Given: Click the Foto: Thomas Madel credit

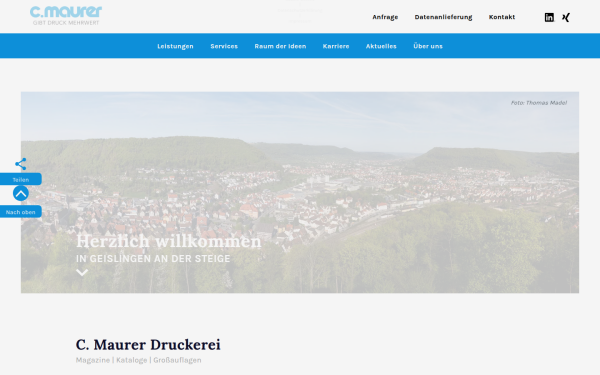Looking at the screenshot, I should pyautogui.click(x=539, y=103).
